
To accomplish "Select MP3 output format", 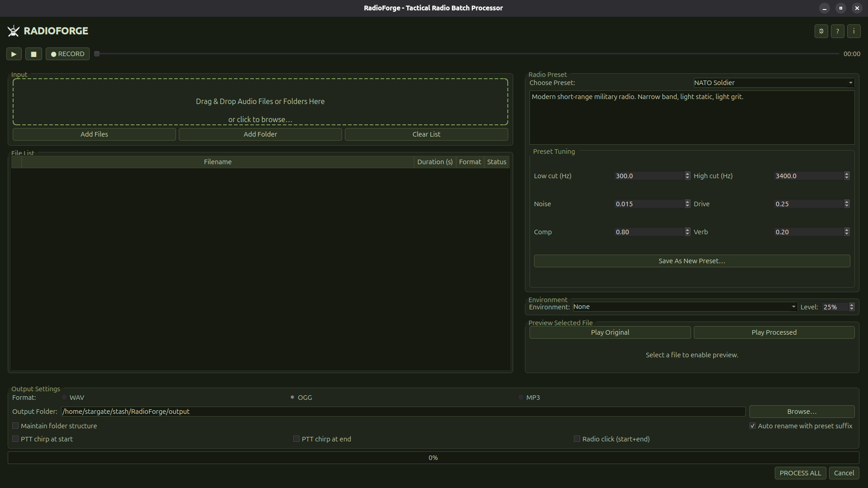I will click(521, 398).
